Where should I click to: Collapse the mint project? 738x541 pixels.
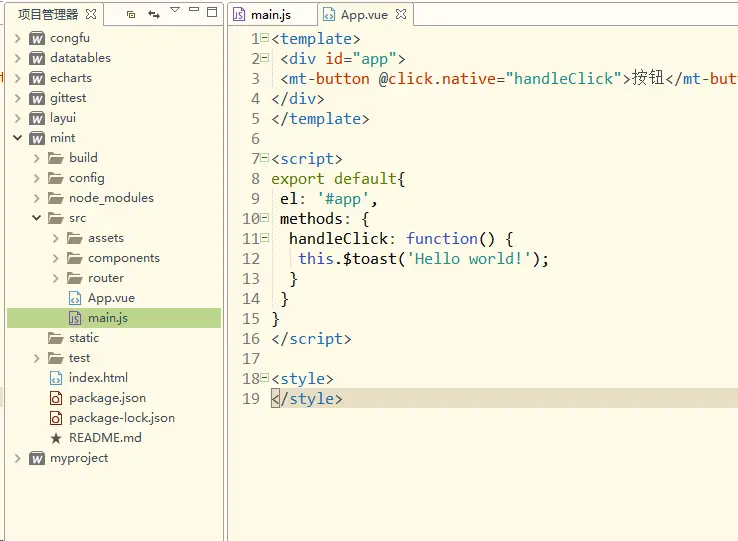point(18,138)
